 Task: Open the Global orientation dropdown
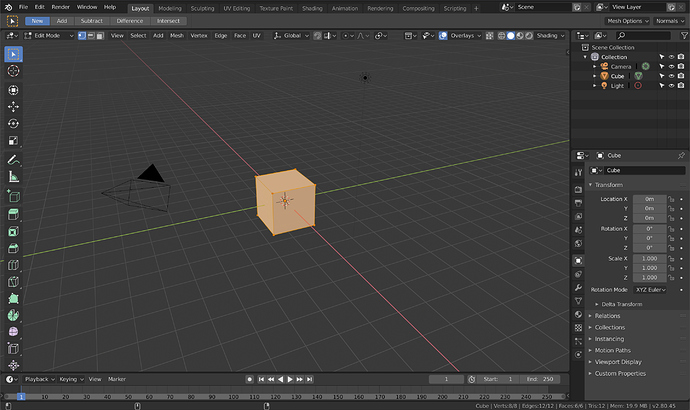tap(290, 36)
